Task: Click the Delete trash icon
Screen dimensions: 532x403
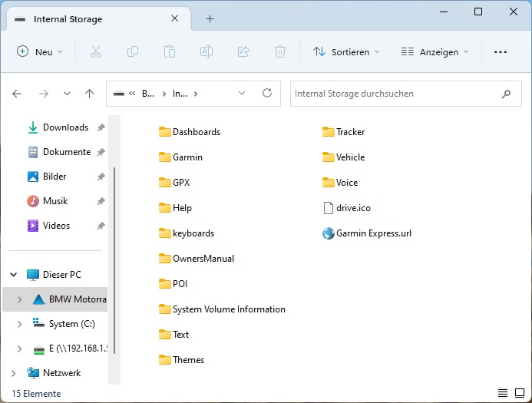Action: 280,51
